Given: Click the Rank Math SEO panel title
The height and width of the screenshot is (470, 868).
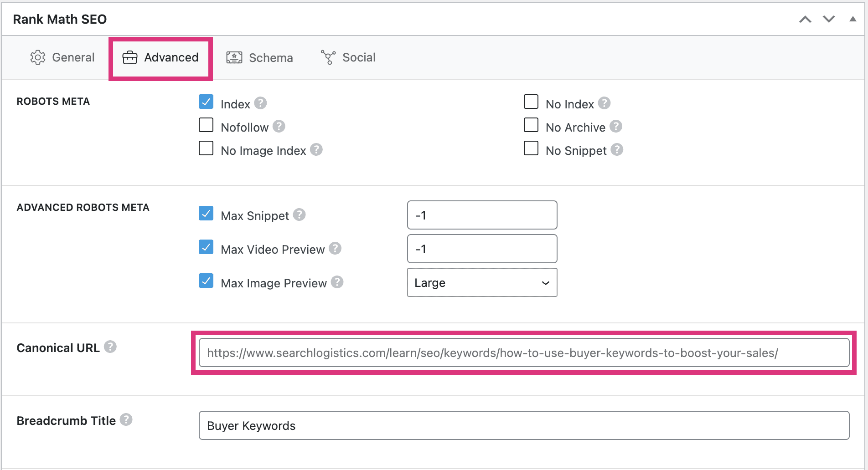Looking at the screenshot, I should [60, 19].
